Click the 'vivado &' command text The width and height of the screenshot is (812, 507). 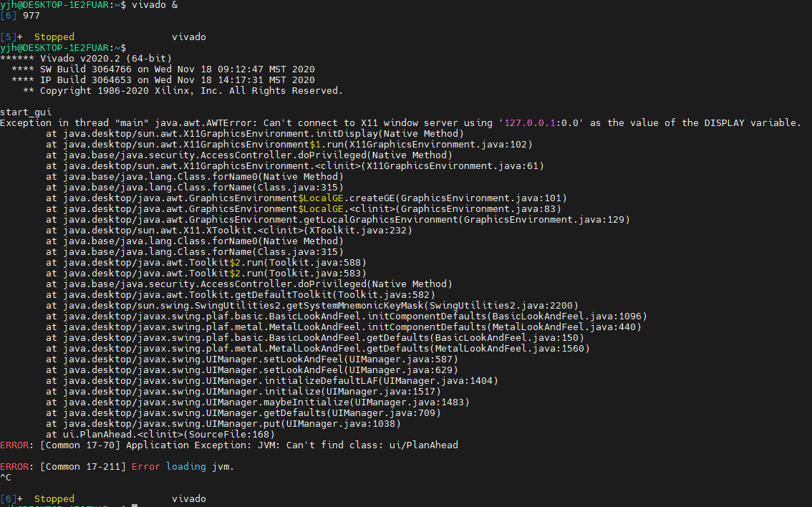point(155,5)
